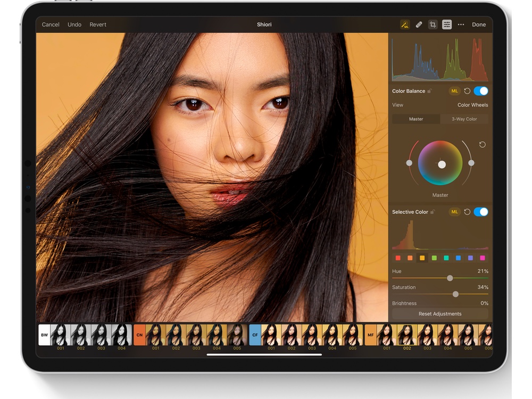The image size is (532, 399).
Task: Open the adjustment presets grid icon
Action: pyautogui.click(x=446, y=24)
